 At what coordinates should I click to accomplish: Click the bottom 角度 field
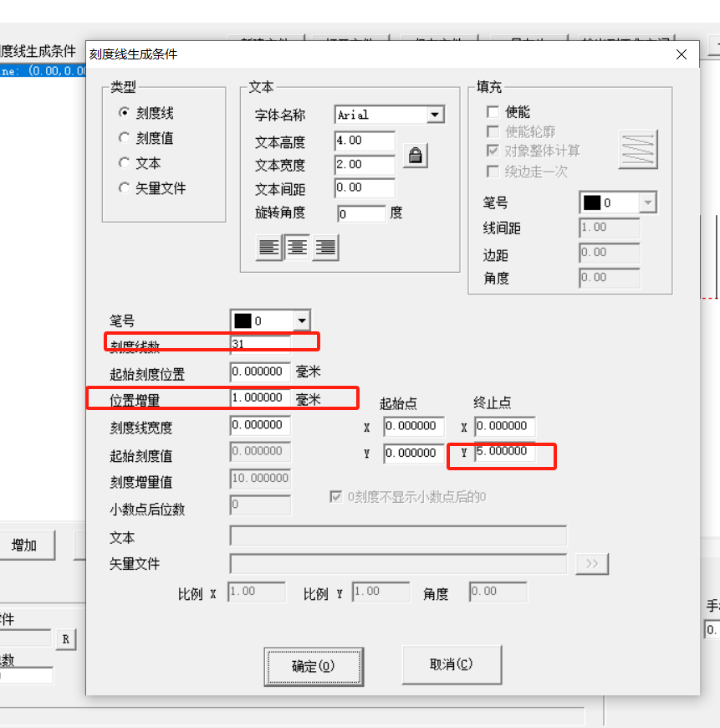point(498,592)
